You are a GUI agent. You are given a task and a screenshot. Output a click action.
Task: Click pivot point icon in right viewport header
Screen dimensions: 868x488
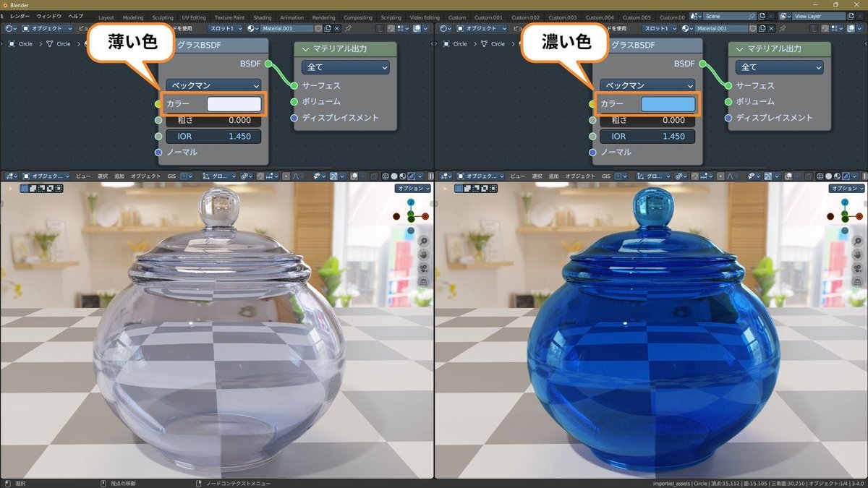coord(681,176)
